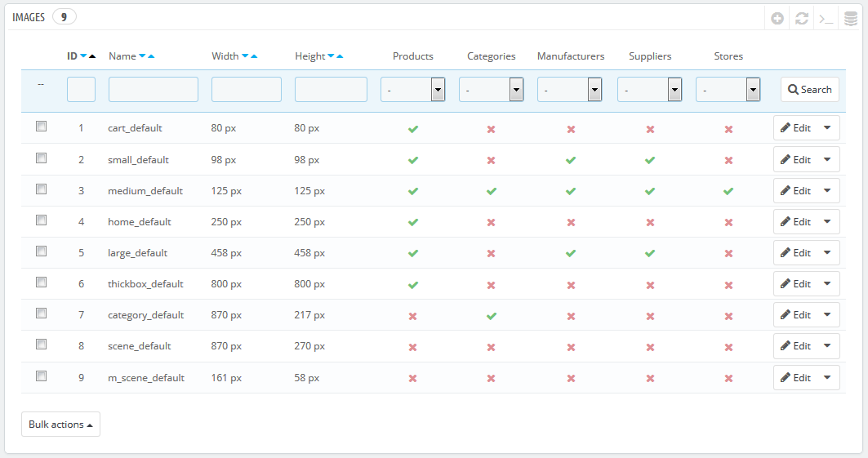The image size is (868, 458).
Task: Select checkbox for large_default row
Action: coord(41,251)
